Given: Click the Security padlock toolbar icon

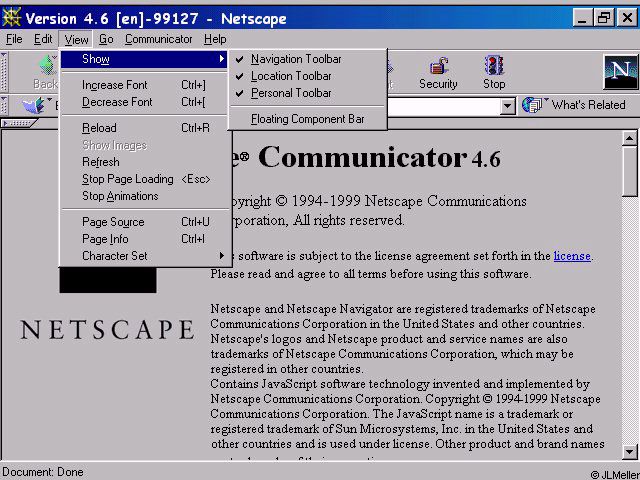Looking at the screenshot, I should (x=438, y=66).
